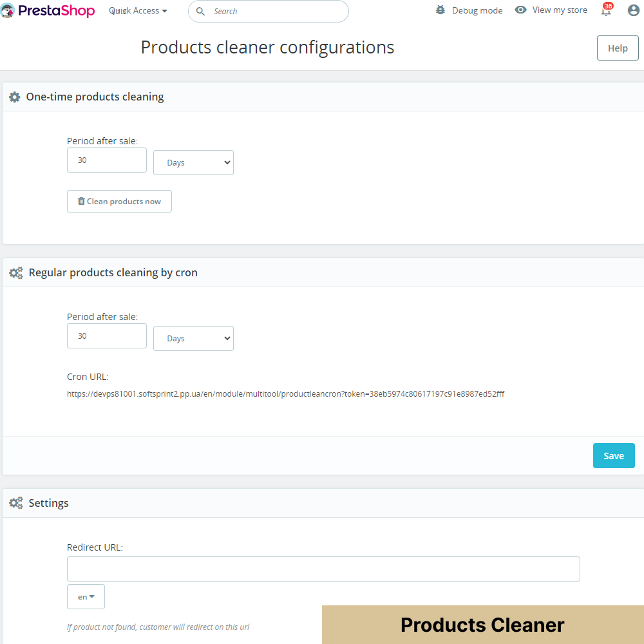The height and width of the screenshot is (644, 644).
Task: Select the Period after sale value 30
Action: click(106, 160)
